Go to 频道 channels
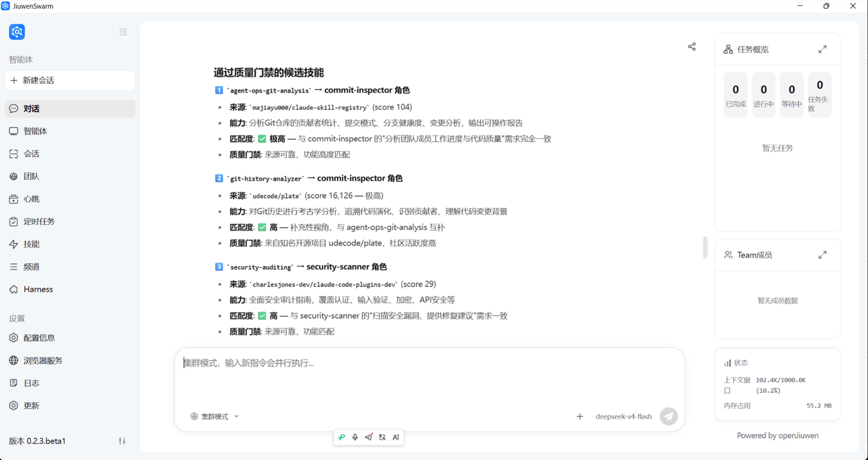 pyautogui.click(x=70, y=267)
